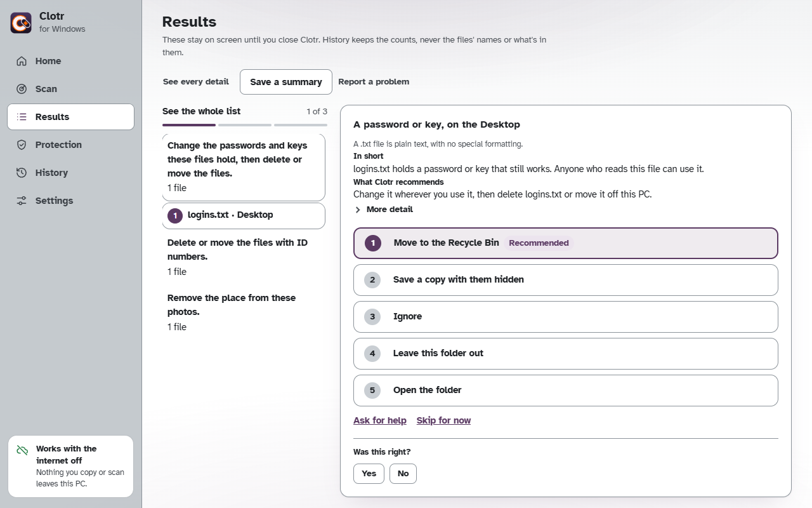
Task: Open Protection using the shield icon
Action: [22, 145]
